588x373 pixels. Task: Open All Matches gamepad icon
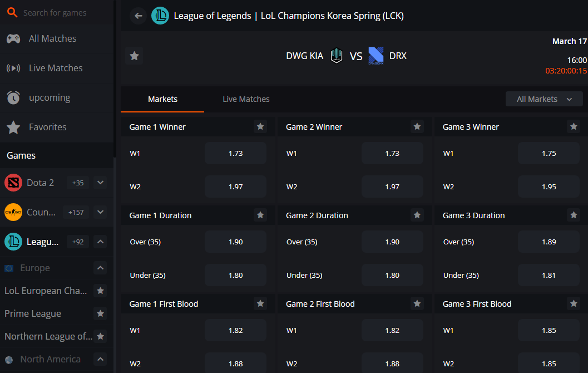pos(13,38)
